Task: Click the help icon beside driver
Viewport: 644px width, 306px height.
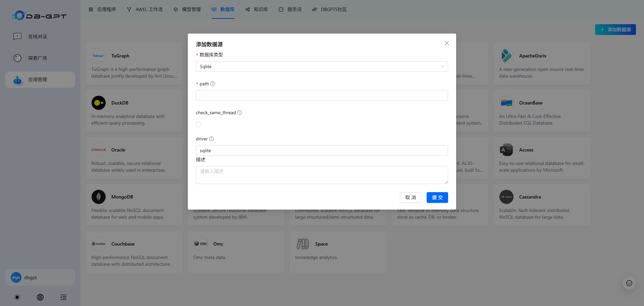Action: [211, 139]
